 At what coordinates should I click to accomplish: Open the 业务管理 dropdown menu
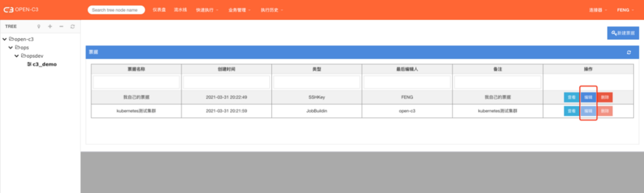239,10
